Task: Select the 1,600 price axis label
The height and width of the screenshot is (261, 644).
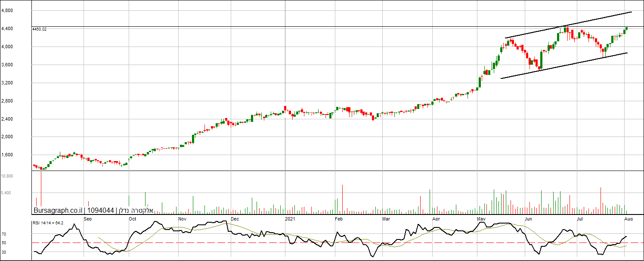Action: pyautogui.click(x=7, y=155)
